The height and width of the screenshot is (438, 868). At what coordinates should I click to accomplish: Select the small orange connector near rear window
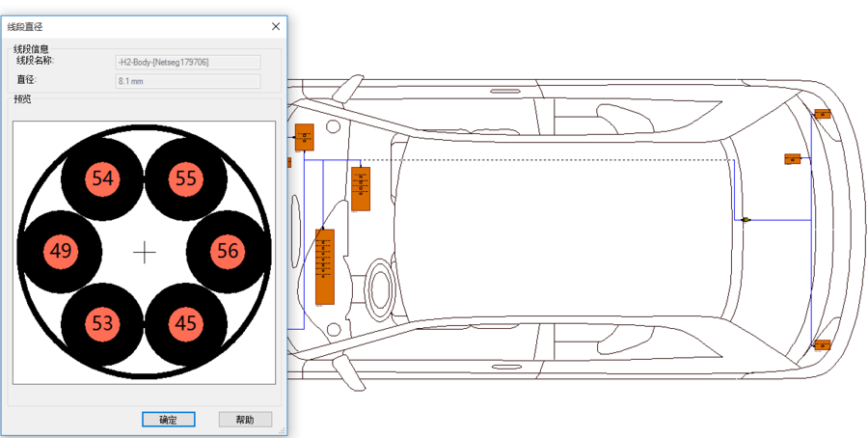pos(793,159)
